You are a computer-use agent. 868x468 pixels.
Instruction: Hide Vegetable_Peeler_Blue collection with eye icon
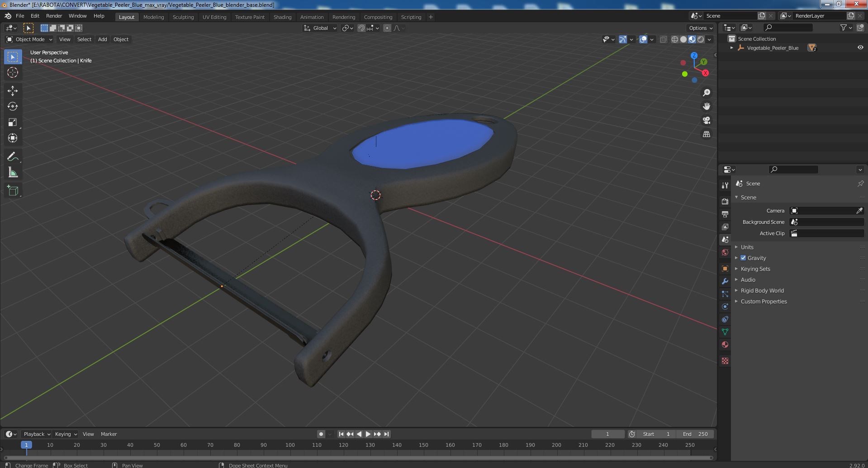pos(860,47)
